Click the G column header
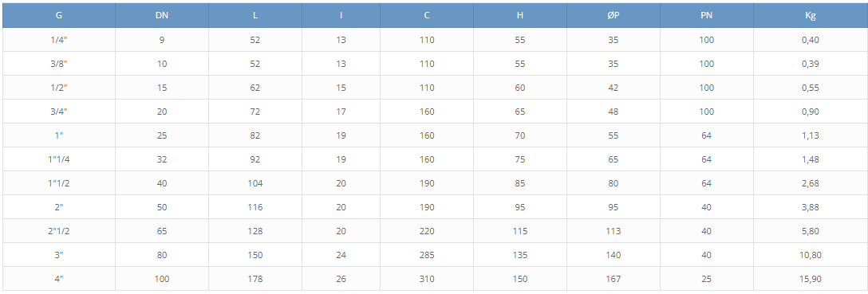 [59, 15]
